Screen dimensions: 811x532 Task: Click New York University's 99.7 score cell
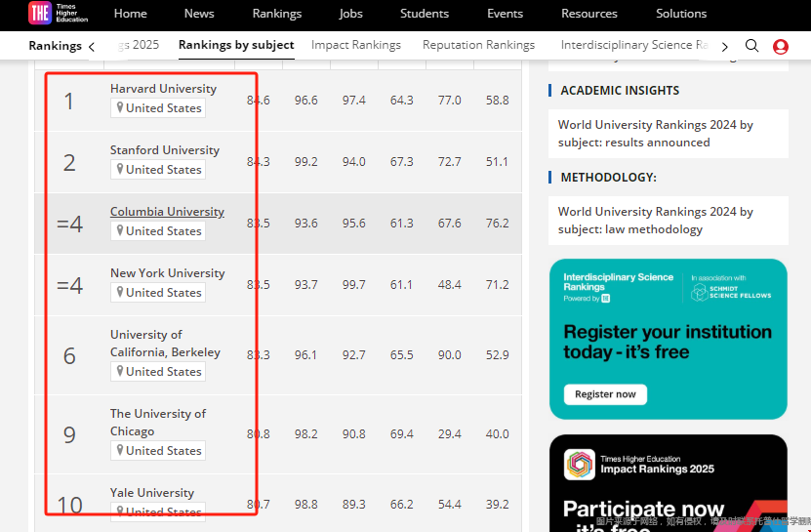pos(354,285)
